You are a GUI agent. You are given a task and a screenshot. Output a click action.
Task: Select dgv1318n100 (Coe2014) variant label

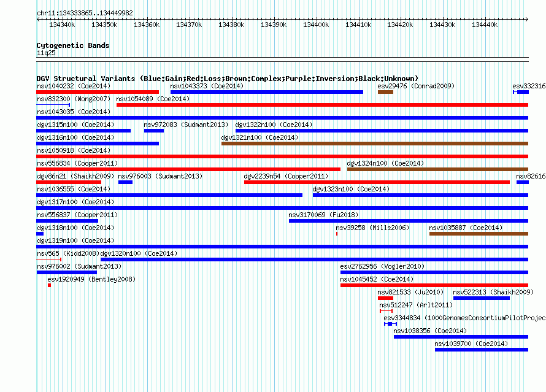[75, 228]
